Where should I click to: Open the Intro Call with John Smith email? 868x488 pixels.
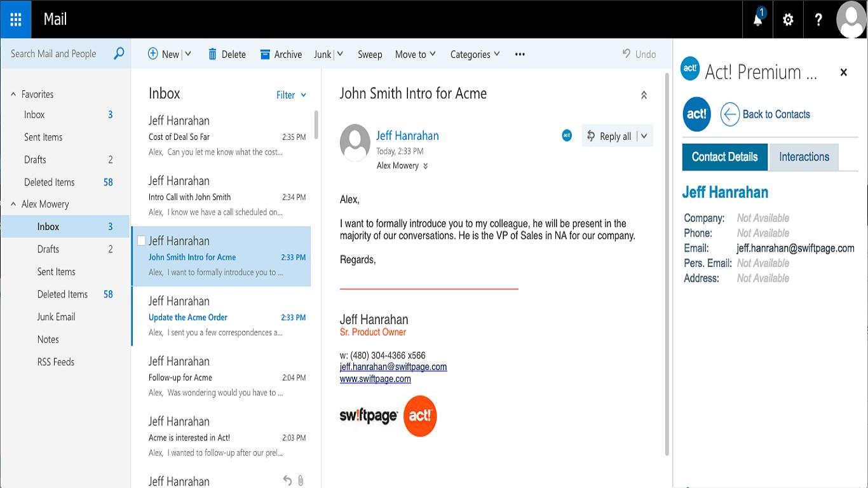click(221, 196)
